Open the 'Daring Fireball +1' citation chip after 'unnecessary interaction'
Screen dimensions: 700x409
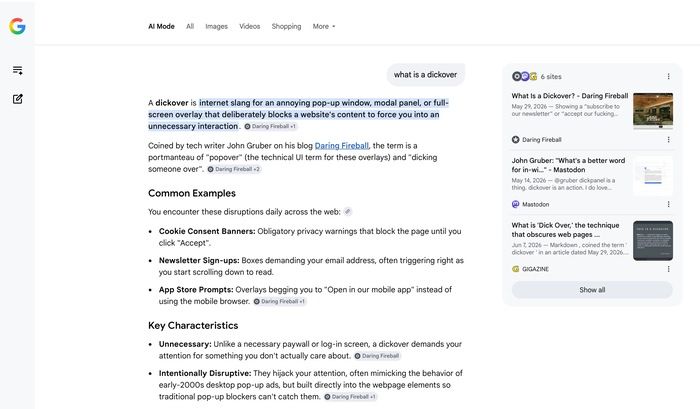(x=270, y=126)
